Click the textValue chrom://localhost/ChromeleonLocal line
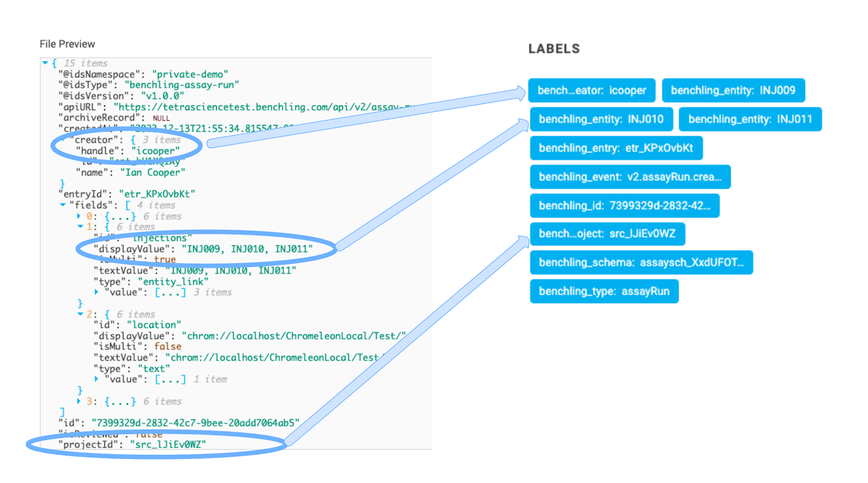Image resolution: width=868 pixels, height=483 pixels. 239,358
